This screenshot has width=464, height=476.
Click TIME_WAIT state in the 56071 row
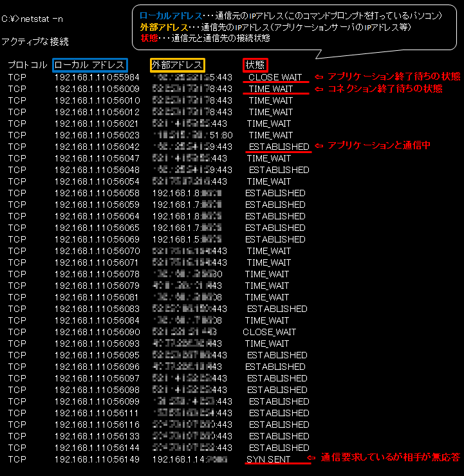(269, 262)
